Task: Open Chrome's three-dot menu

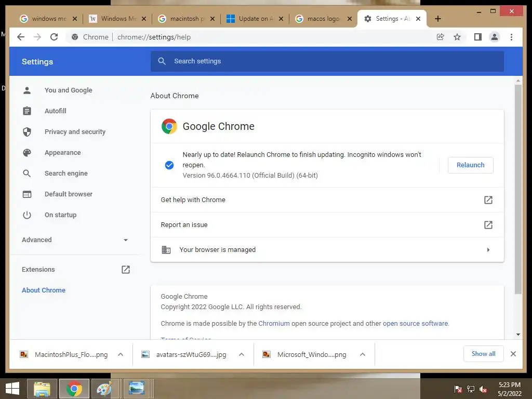Action: click(x=511, y=37)
